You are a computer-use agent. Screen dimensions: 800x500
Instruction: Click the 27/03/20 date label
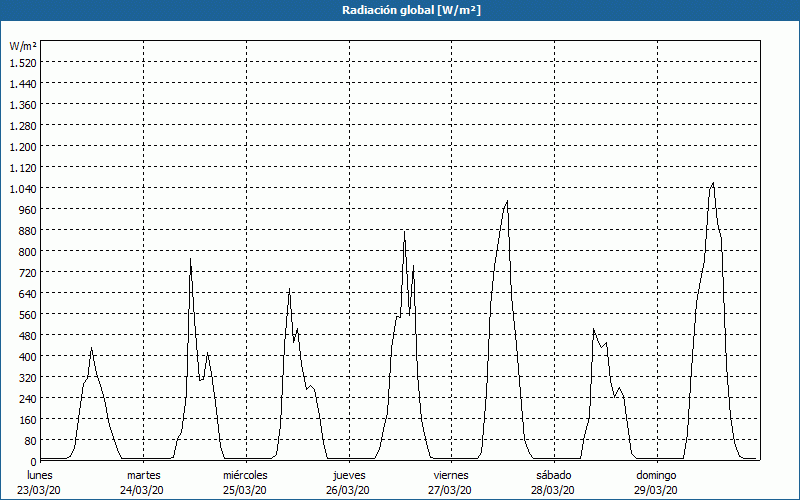point(450,490)
